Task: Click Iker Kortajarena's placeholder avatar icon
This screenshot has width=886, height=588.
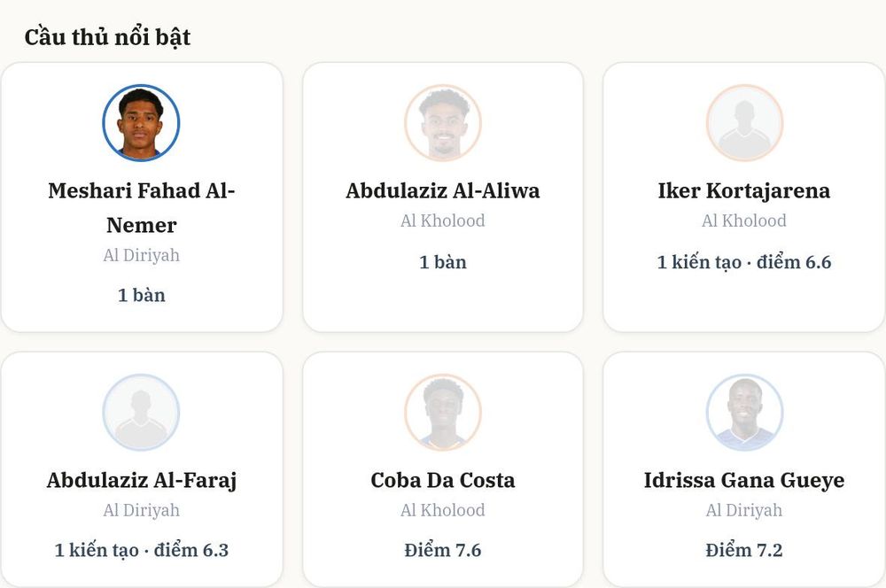Action: coord(744,122)
